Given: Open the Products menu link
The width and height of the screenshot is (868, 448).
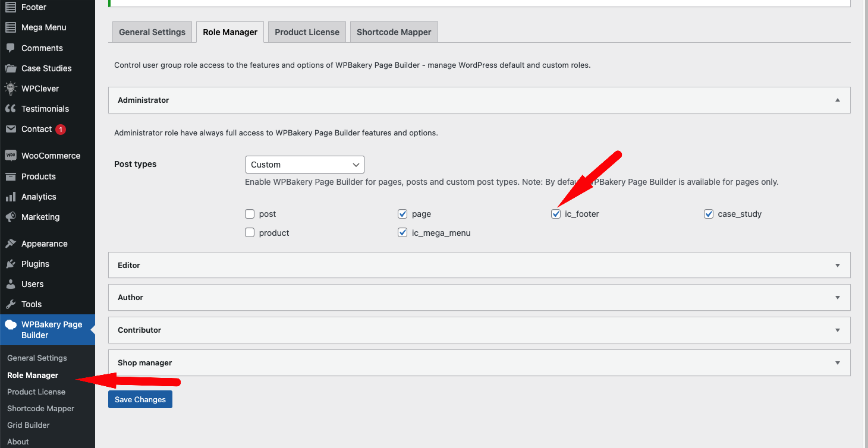Looking at the screenshot, I should pyautogui.click(x=39, y=176).
